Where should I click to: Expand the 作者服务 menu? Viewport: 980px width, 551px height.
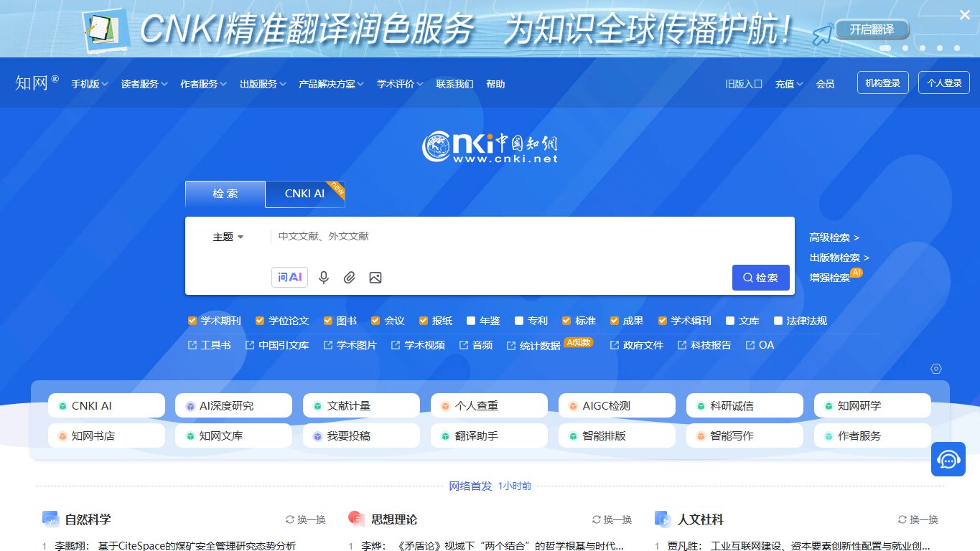pyautogui.click(x=204, y=84)
